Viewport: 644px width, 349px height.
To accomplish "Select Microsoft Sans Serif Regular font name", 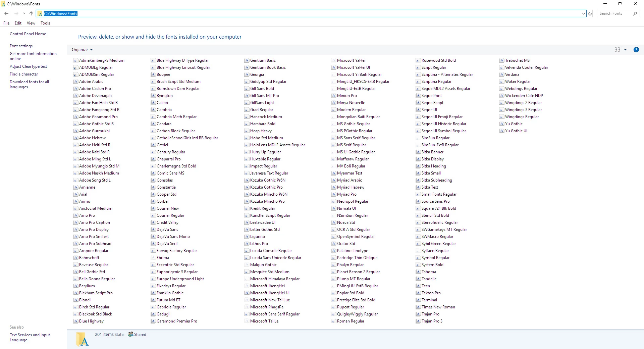I will point(275,314).
